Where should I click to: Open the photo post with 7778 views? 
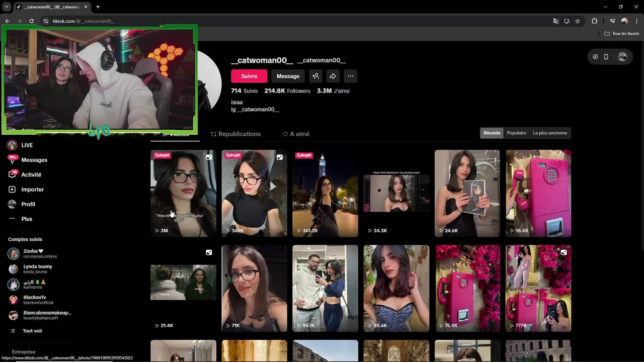point(538,288)
